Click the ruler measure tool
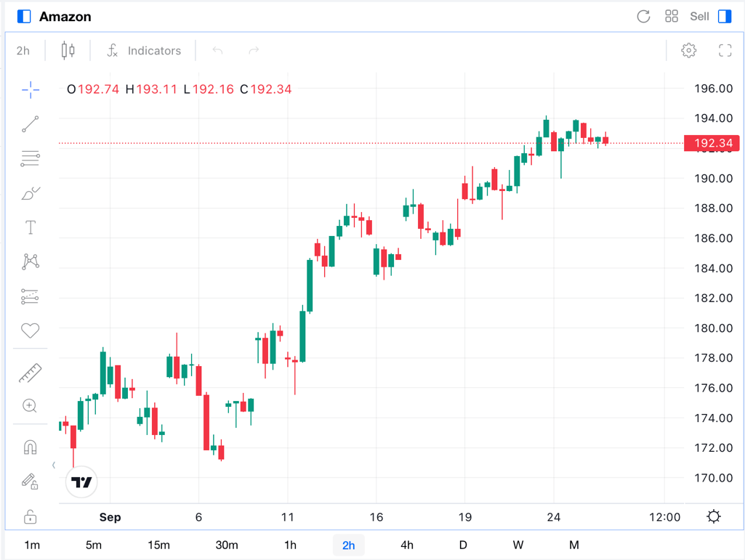The width and height of the screenshot is (745, 560). click(30, 373)
